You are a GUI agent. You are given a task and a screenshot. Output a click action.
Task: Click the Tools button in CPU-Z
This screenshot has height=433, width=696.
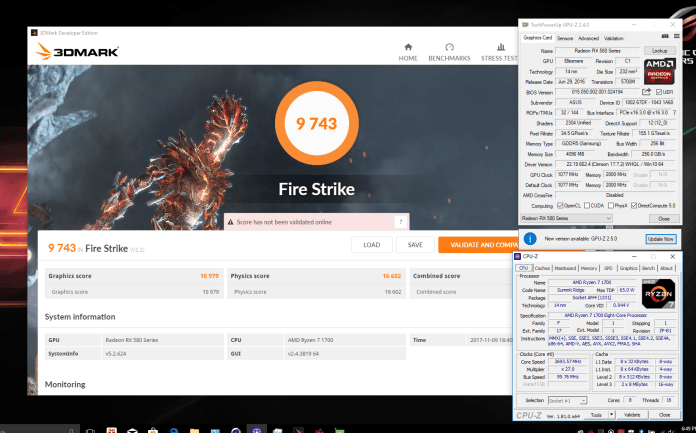click(x=596, y=415)
